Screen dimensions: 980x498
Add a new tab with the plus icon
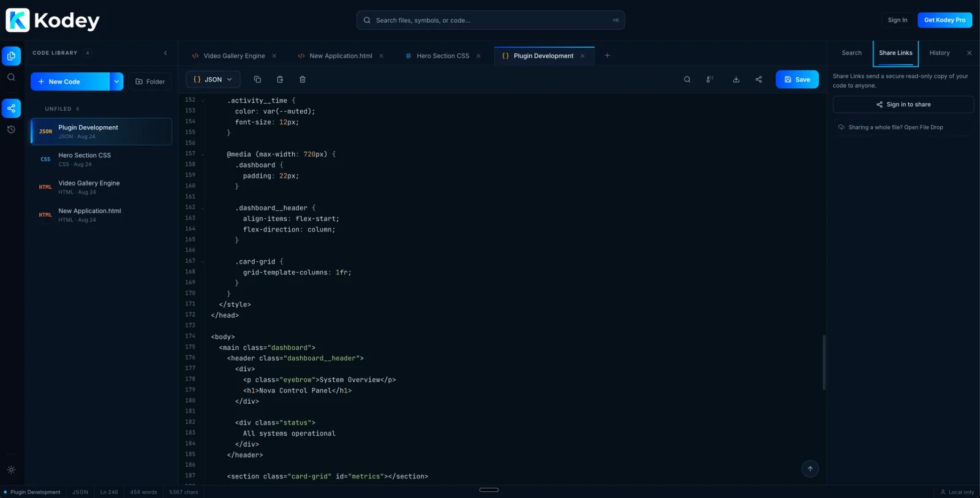pyautogui.click(x=608, y=56)
